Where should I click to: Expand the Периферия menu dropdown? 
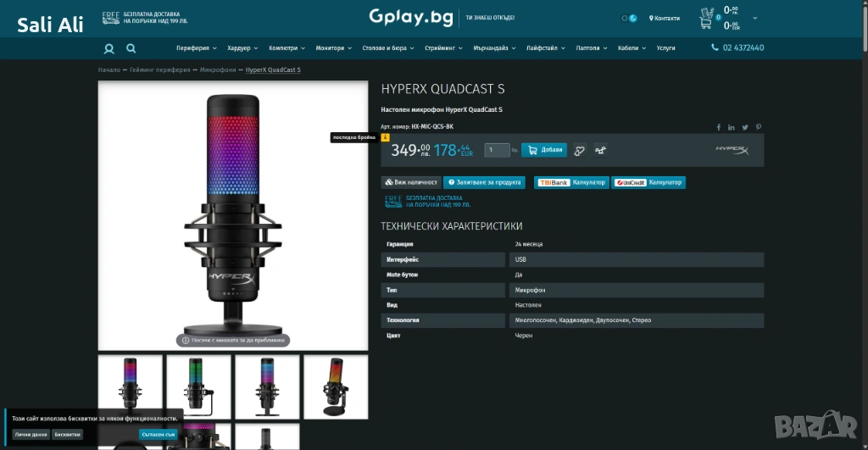click(196, 48)
